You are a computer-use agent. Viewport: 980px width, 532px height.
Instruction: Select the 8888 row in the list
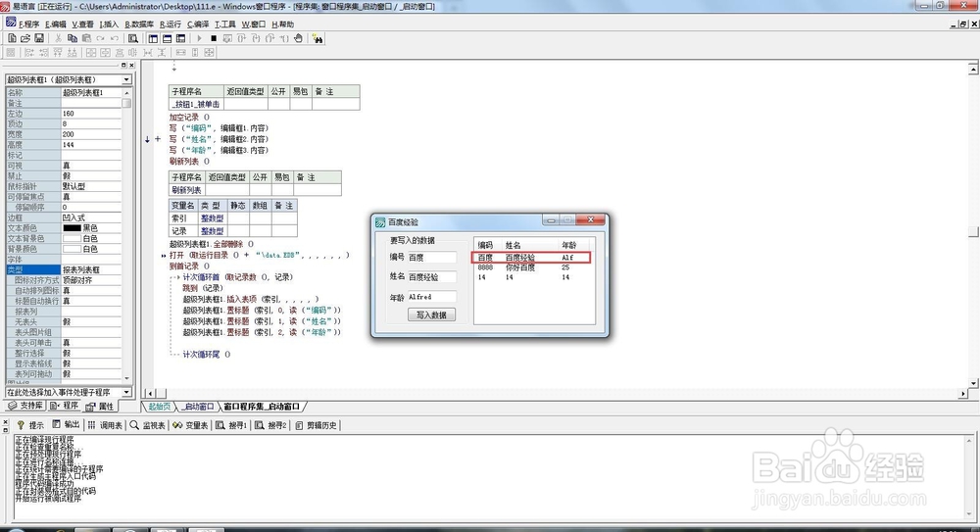[x=531, y=266]
